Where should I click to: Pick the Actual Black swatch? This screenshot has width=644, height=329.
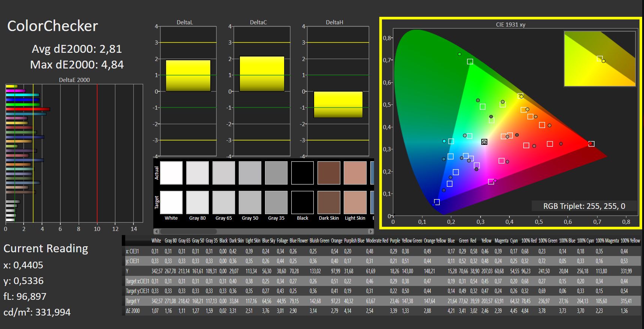(x=303, y=173)
